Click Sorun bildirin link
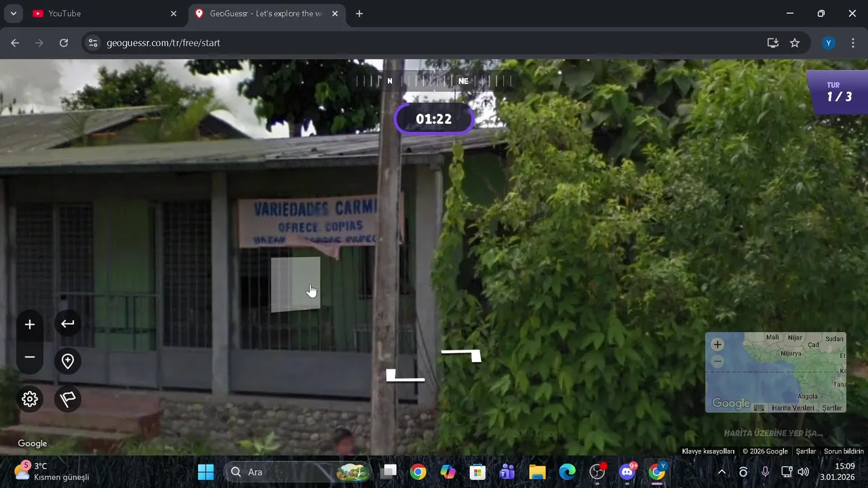 844,451
